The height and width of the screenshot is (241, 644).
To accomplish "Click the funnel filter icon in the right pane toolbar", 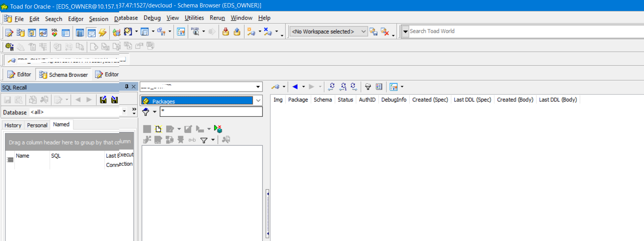I will pos(368,87).
